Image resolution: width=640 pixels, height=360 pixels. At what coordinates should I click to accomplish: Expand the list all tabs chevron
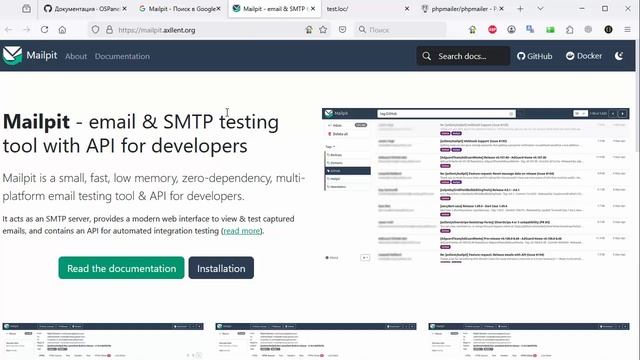coord(540,9)
